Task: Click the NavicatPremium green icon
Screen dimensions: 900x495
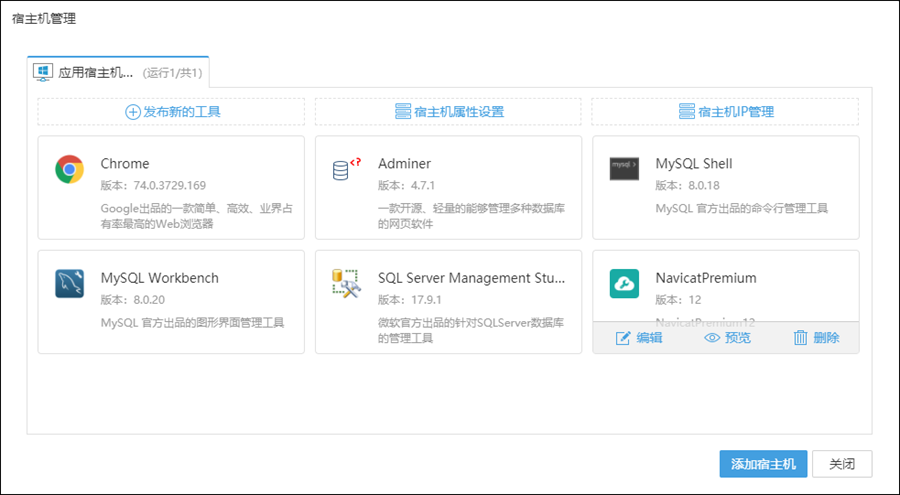Action: pos(624,284)
